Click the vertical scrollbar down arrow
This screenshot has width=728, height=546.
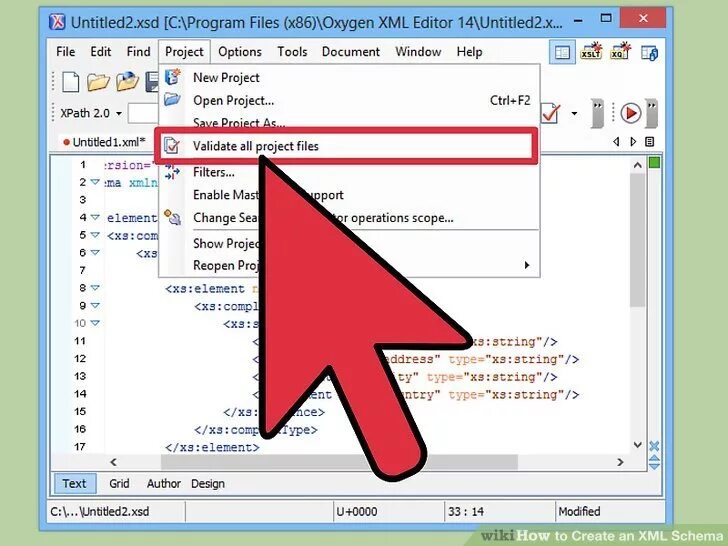tap(637, 444)
